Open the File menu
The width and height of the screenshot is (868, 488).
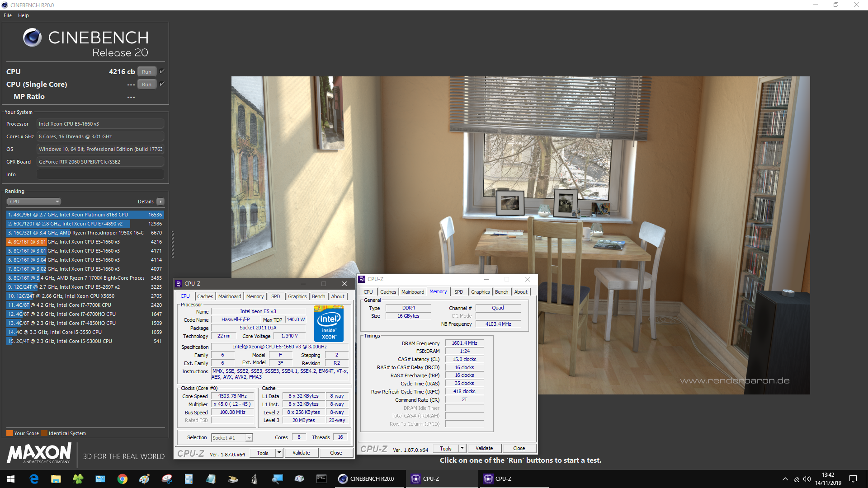(8, 15)
